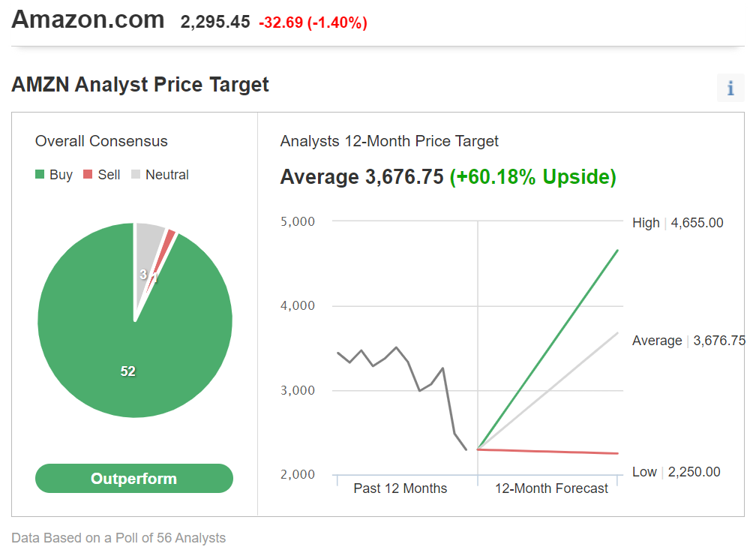The image size is (756, 553).
Task: Toggle the green Buy legend swatch
Action: pos(40,174)
